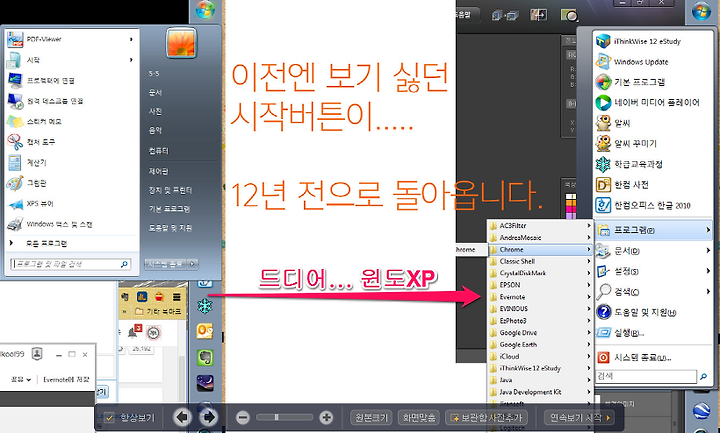Click 제어판 link in left start menu

158,171
